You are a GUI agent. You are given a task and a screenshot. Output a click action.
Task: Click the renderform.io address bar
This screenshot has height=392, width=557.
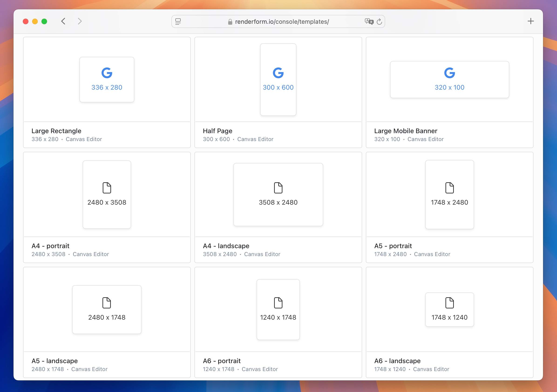coord(278,22)
